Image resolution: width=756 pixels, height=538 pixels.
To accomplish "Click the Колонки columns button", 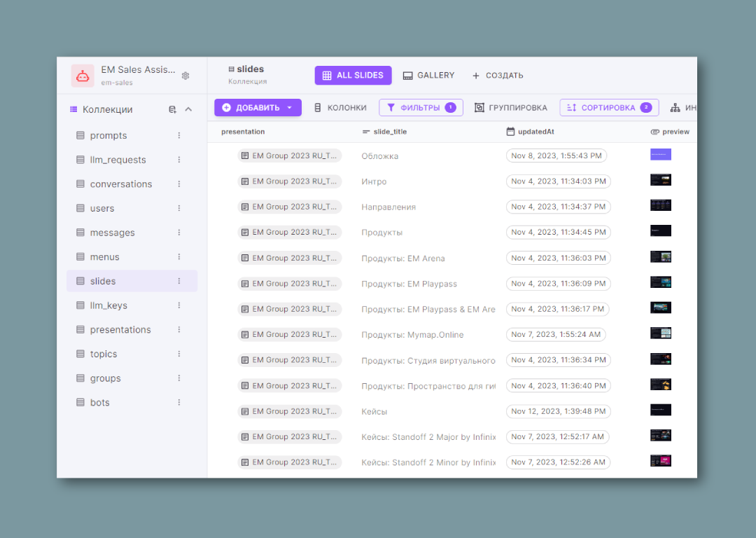I will (340, 108).
